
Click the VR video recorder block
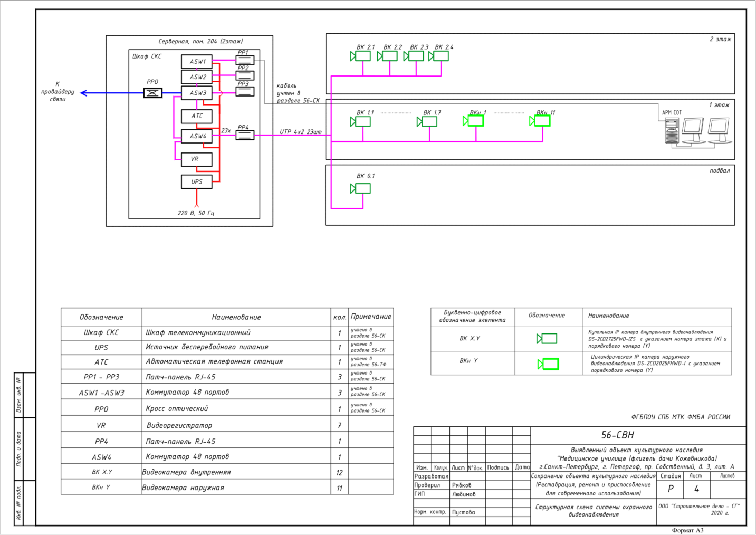coord(197,159)
